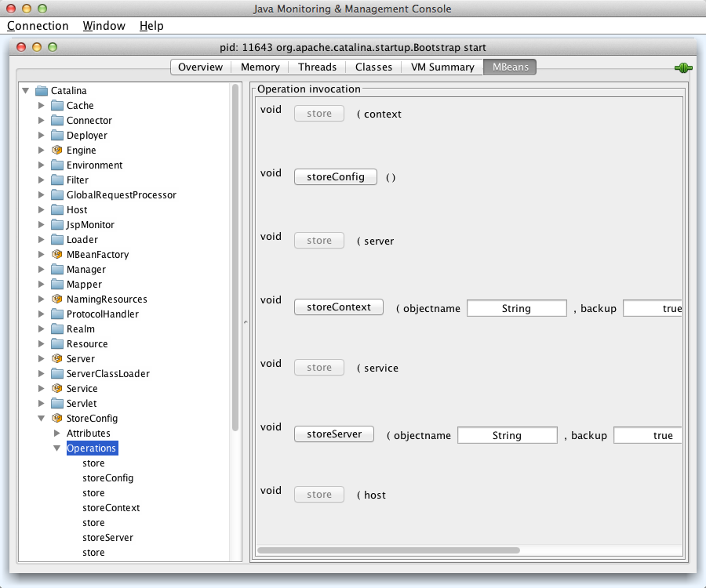This screenshot has height=588, width=706.
Task: Click the JspMonitor folder icon
Action: 57,224
